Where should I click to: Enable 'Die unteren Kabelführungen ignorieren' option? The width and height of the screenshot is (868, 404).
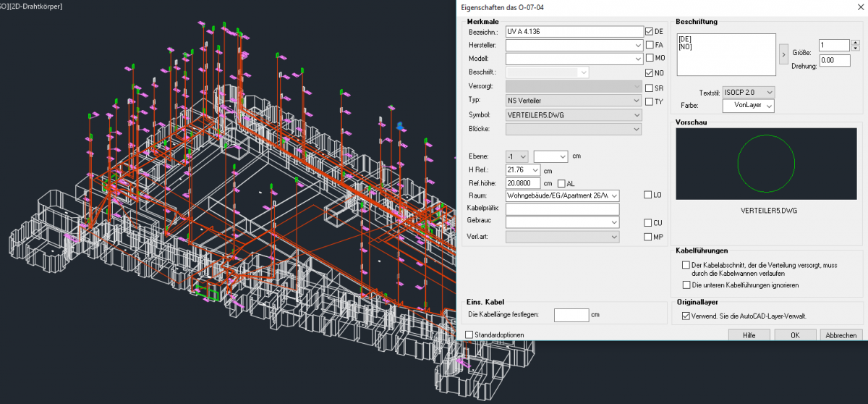tap(686, 285)
